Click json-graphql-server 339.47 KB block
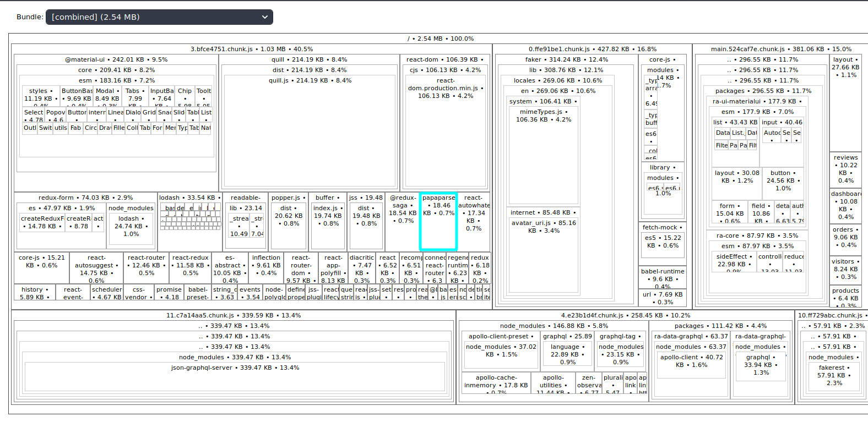This screenshot has width=868, height=422. (235, 376)
